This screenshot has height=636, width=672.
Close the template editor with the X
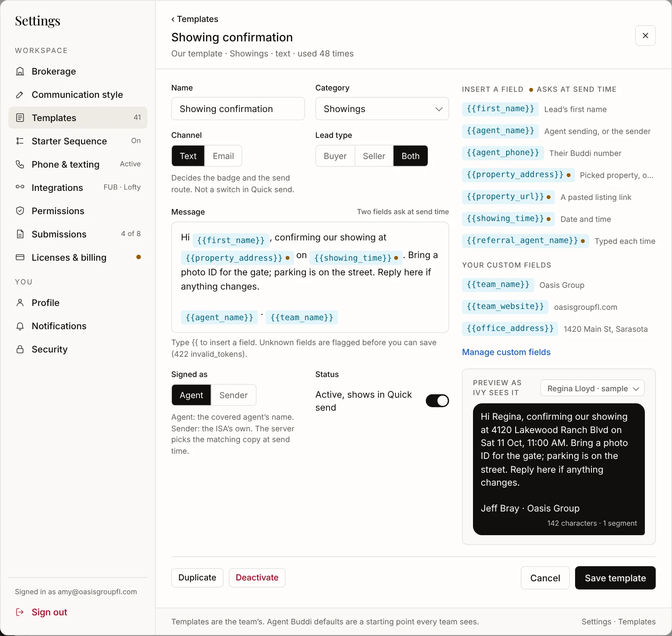click(645, 36)
